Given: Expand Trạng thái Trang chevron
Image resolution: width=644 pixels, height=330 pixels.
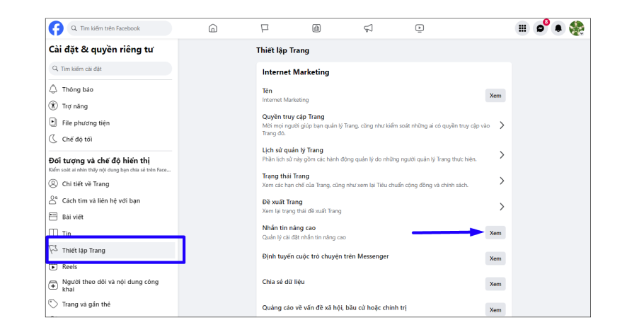Looking at the screenshot, I should click(502, 181).
